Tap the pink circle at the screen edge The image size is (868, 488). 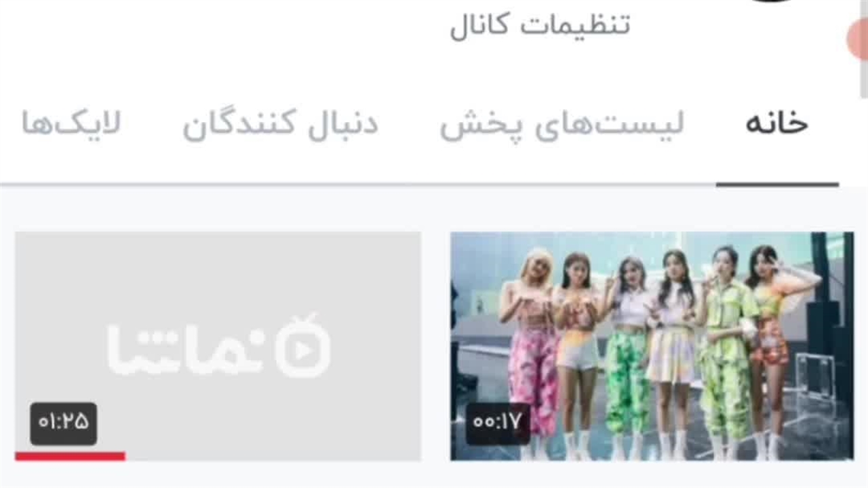coord(859,39)
